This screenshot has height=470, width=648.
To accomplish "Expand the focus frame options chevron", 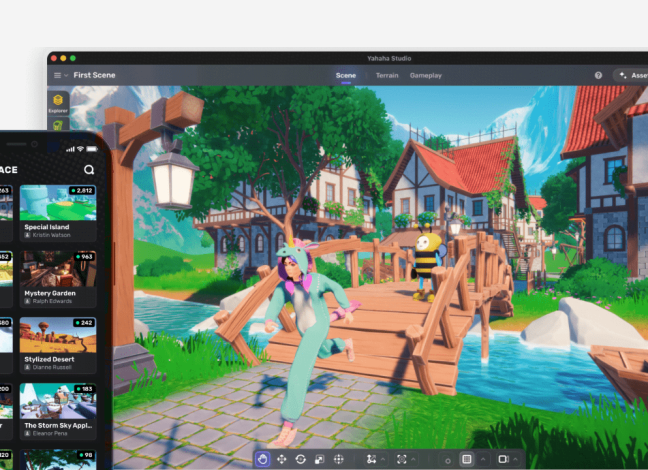I will 413,459.
